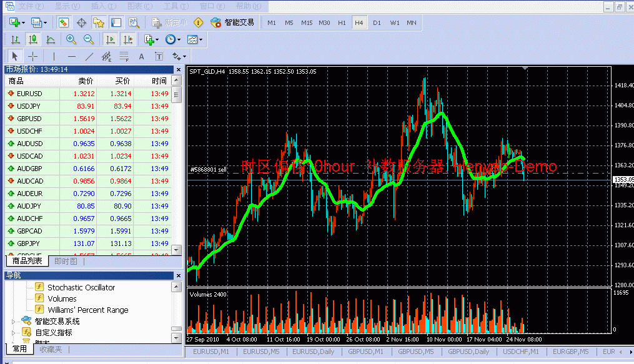Toggle chart auto scroll button
The height and width of the screenshot is (364, 634).
111,39
